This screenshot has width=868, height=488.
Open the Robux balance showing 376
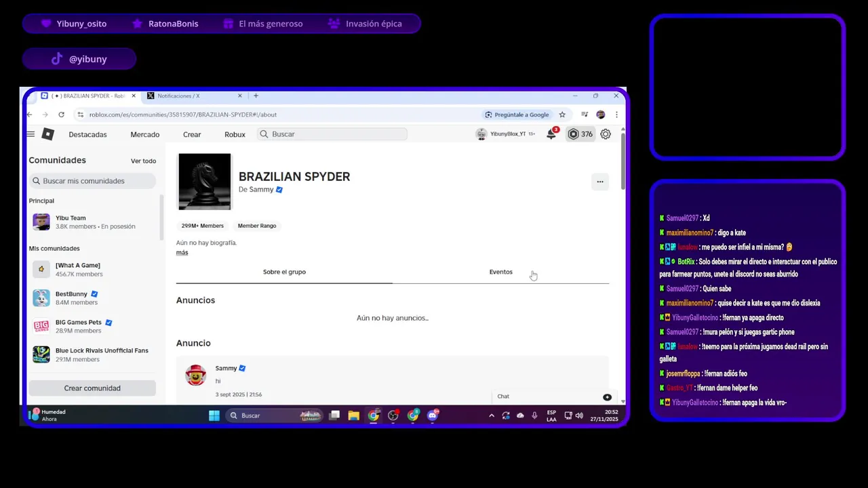580,134
